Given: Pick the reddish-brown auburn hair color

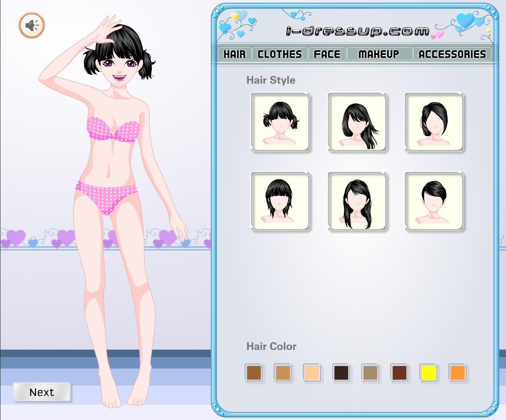Looking at the screenshot, I should click(x=399, y=373).
